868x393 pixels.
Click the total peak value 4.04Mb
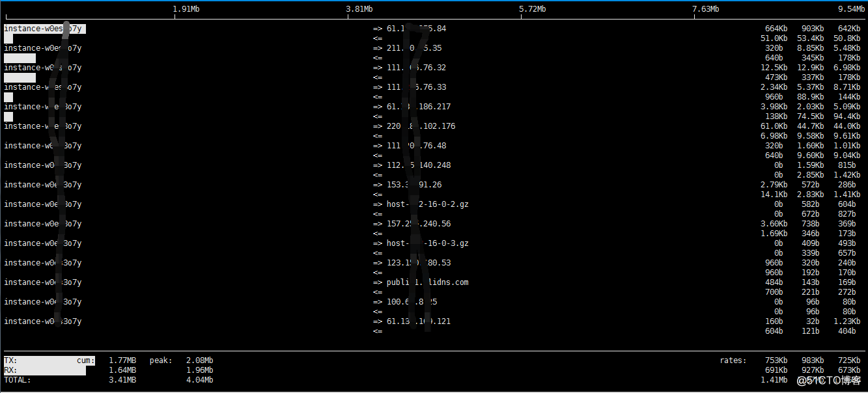point(200,380)
